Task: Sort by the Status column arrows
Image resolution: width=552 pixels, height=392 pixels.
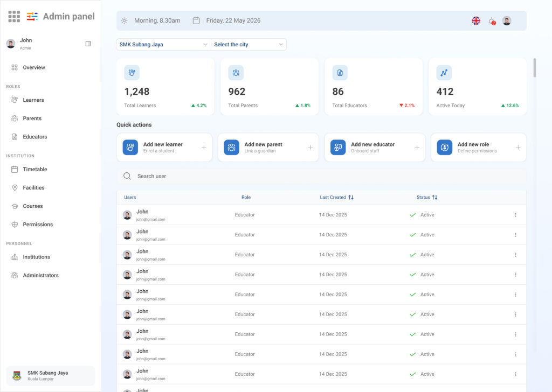Action: click(435, 198)
